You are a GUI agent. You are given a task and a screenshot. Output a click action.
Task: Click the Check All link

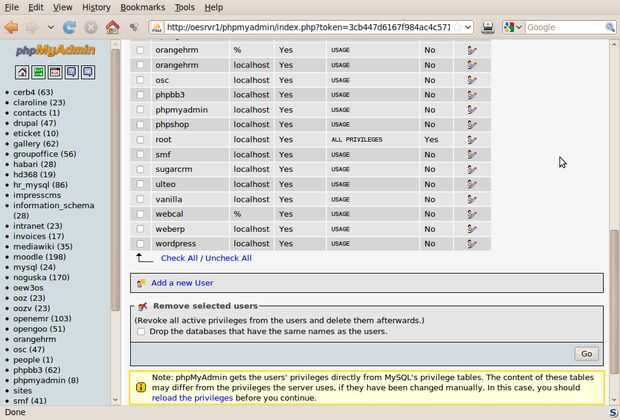[x=179, y=258]
